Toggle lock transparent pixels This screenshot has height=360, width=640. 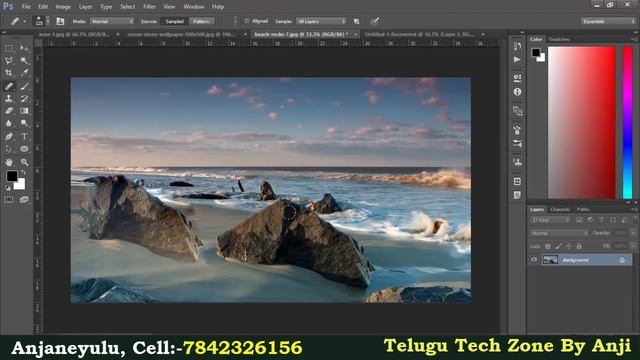pyautogui.click(x=548, y=246)
